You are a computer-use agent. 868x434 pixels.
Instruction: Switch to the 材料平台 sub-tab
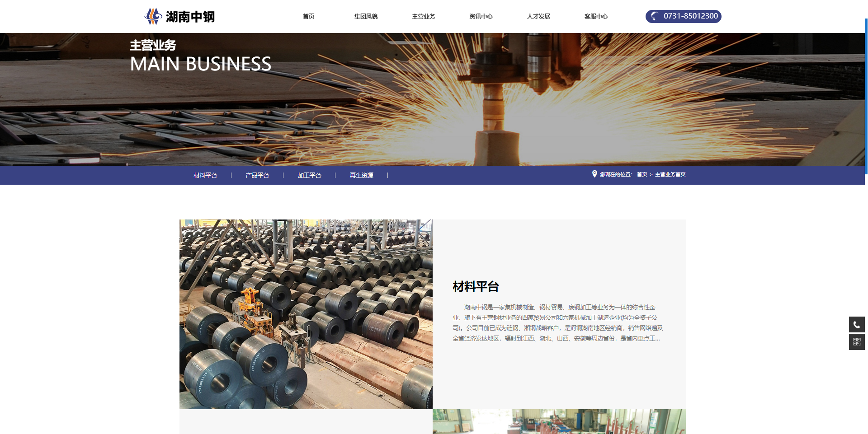205,175
